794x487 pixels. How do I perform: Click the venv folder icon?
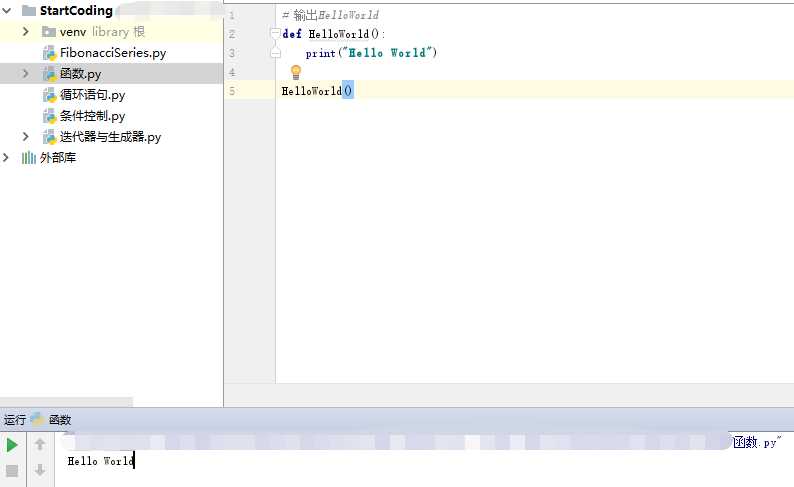click(x=49, y=32)
